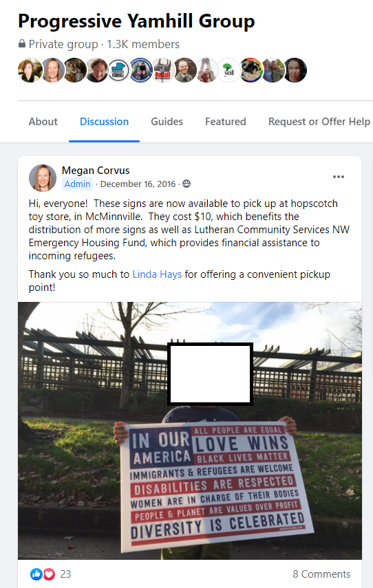Image resolution: width=373 pixels, height=588 pixels.
Task: Open the Eiffel Tower member avatar
Action: [206, 70]
